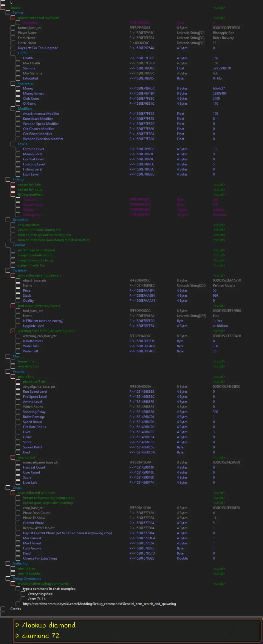Select the Water Left row
This screenshot has height=644, width=263.
point(30,351)
